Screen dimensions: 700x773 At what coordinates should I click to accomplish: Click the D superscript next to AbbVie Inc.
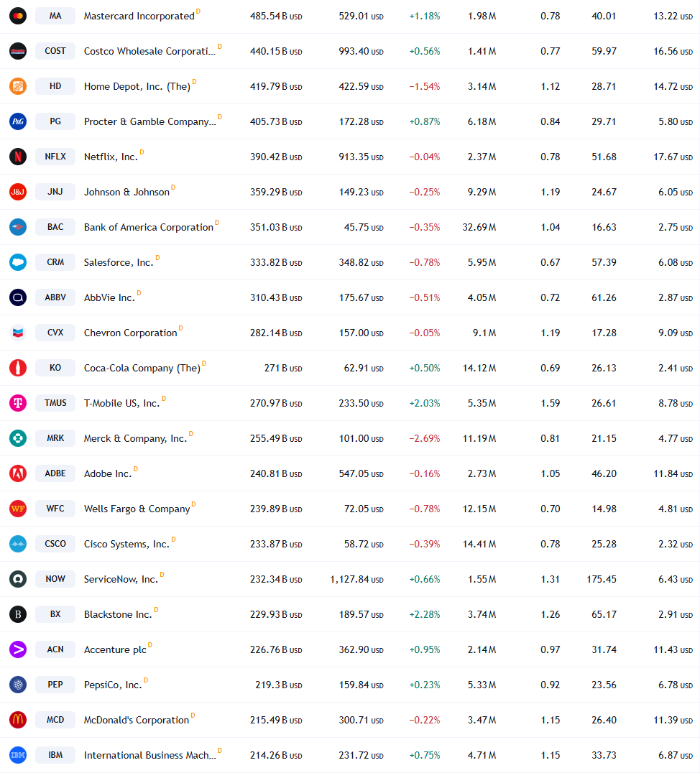[x=139, y=293]
